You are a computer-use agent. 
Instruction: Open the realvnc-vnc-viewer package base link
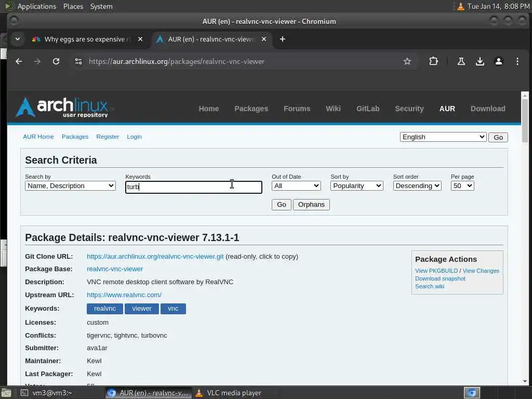click(x=115, y=269)
